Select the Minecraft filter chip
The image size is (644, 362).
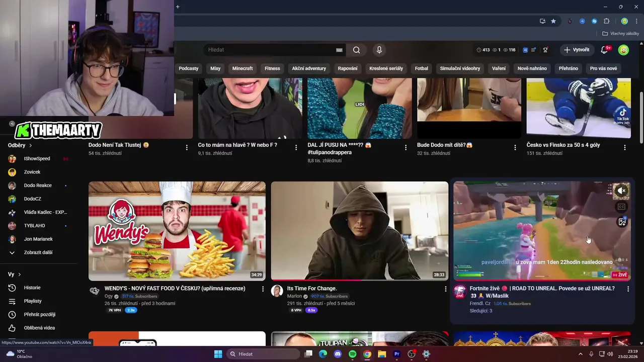(243, 68)
